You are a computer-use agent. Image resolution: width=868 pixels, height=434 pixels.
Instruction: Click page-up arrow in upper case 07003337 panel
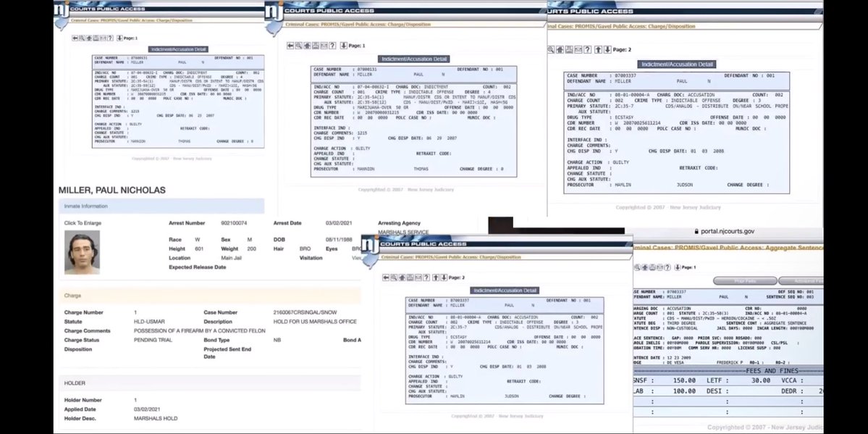tap(598, 49)
